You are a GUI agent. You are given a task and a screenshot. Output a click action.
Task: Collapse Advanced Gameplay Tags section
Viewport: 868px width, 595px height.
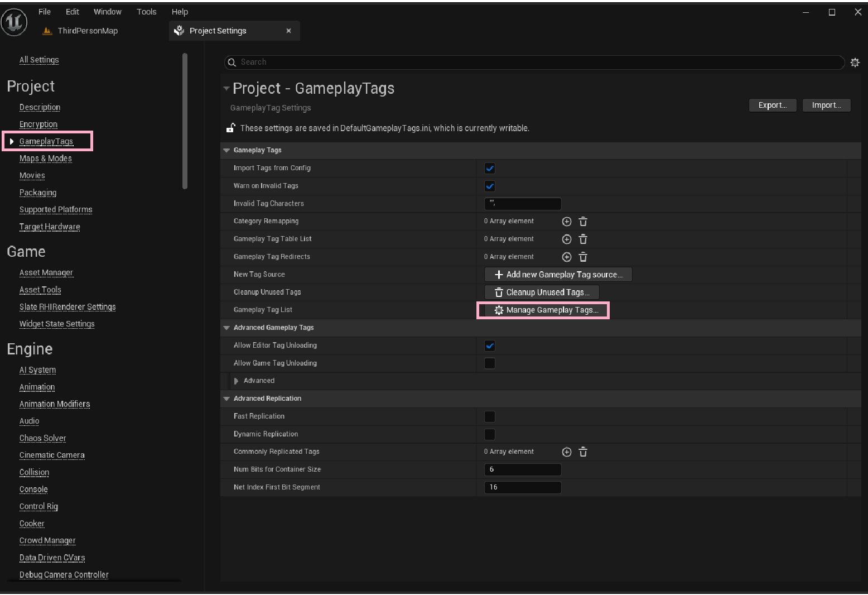tap(226, 328)
